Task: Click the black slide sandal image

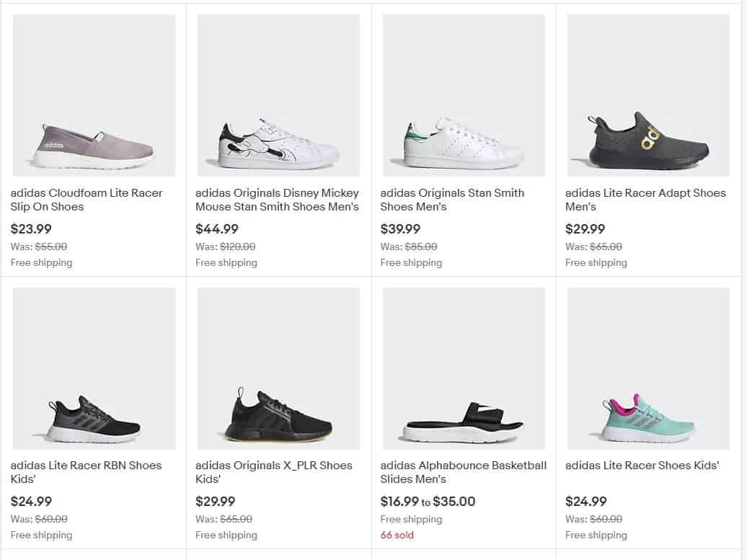Action: pos(463,368)
